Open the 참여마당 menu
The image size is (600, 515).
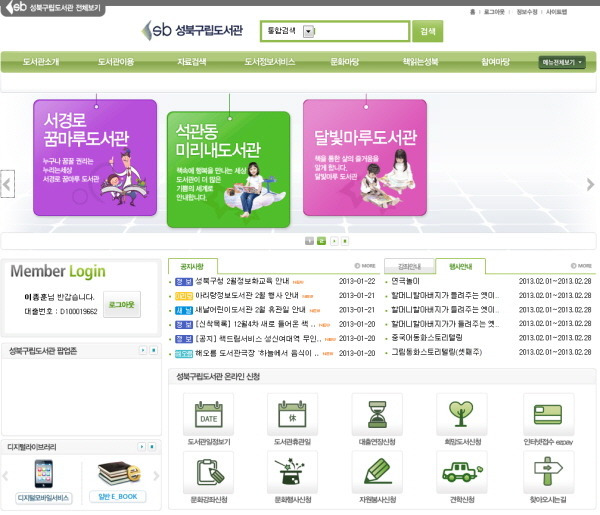(x=496, y=62)
